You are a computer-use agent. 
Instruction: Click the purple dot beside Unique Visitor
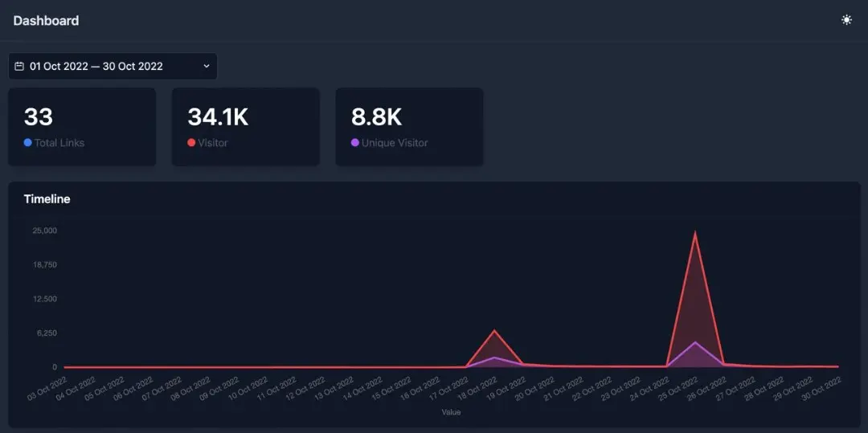pos(355,143)
